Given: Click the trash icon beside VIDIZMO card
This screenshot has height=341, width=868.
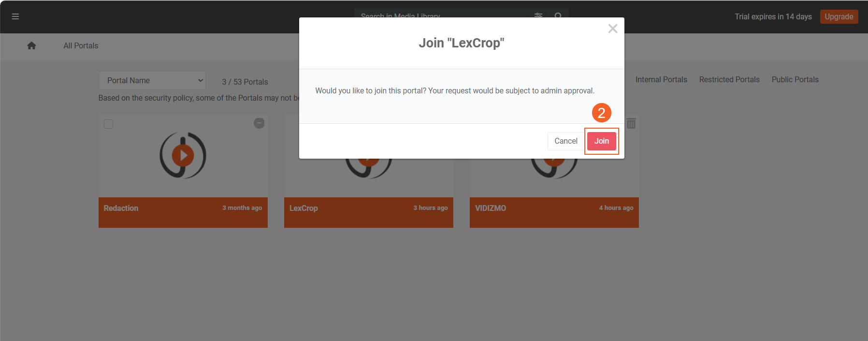Looking at the screenshot, I should 631,123.
